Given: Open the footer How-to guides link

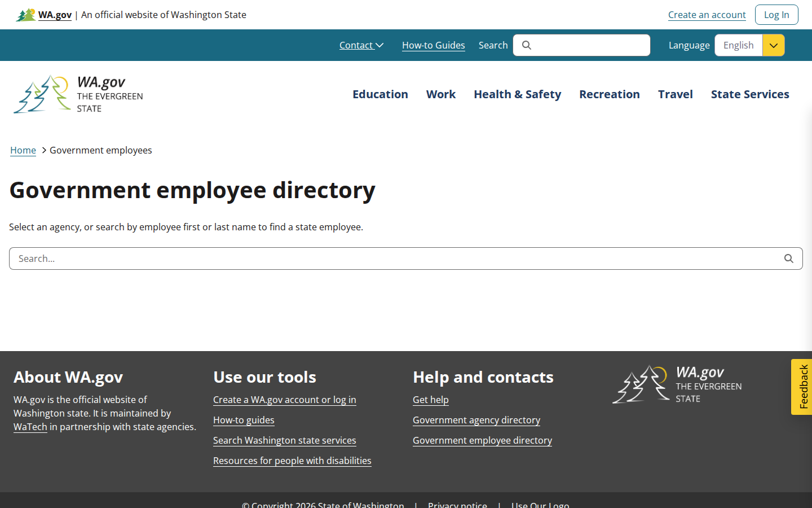Looking at the screenshot, I should [244, 420].
